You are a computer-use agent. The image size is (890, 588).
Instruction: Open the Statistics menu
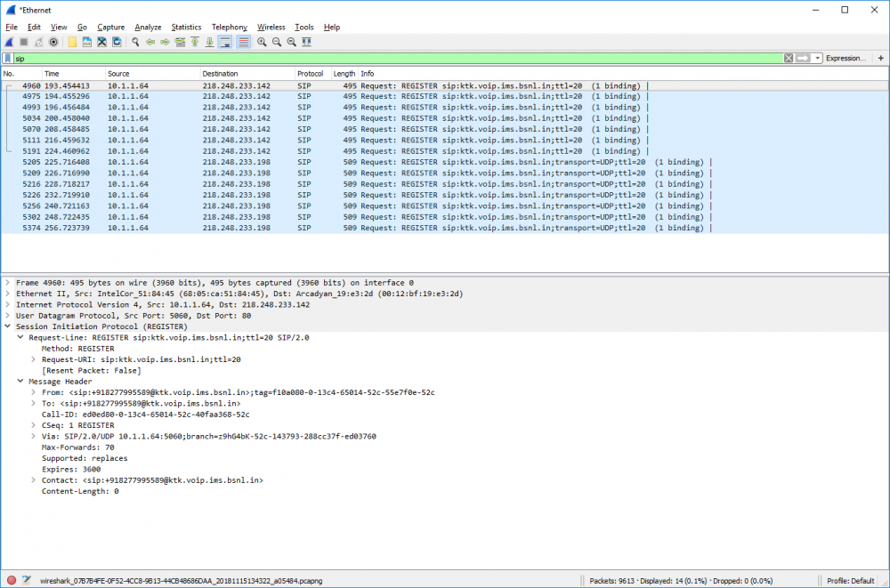pos(186,28)
